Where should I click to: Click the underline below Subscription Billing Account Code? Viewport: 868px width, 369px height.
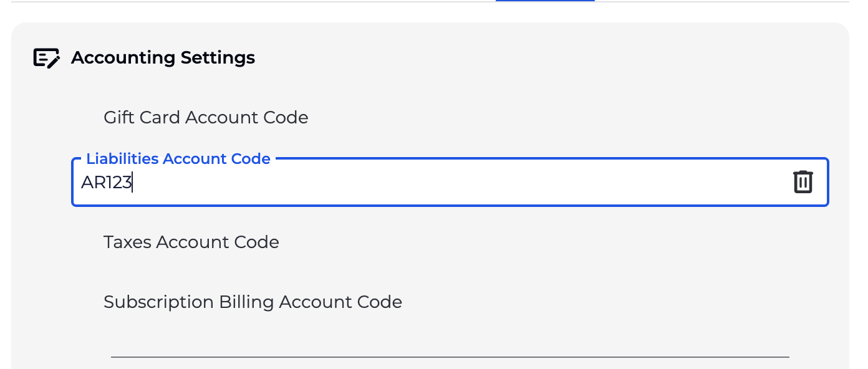click(449, 357)
